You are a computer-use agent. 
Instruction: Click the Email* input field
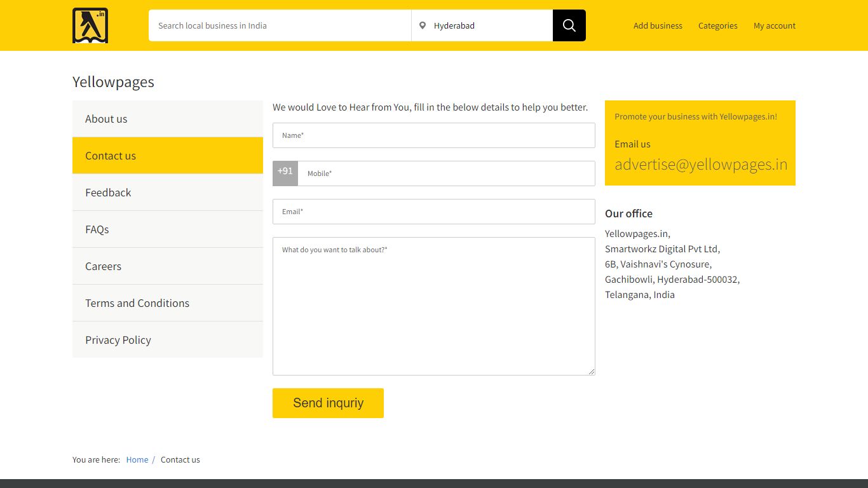tap(434, 212)
